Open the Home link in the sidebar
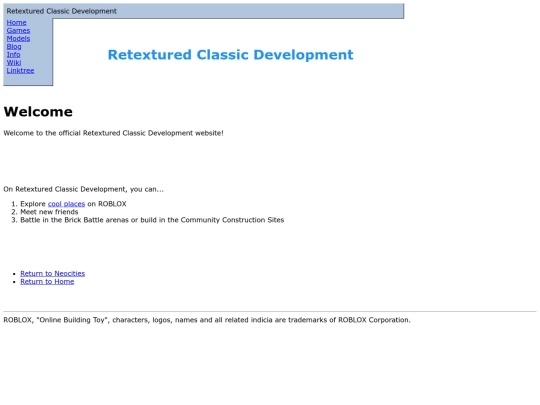The width and height of the screenshot is (540, 405). click(16, 22)
